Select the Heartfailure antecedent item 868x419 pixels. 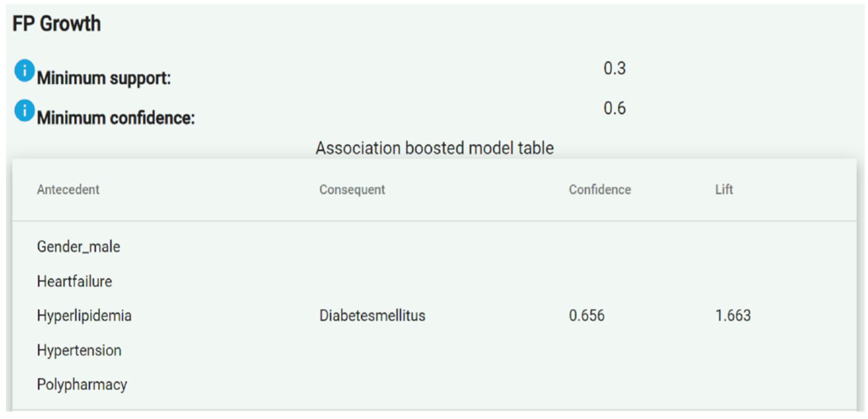[x=74, y=281]
